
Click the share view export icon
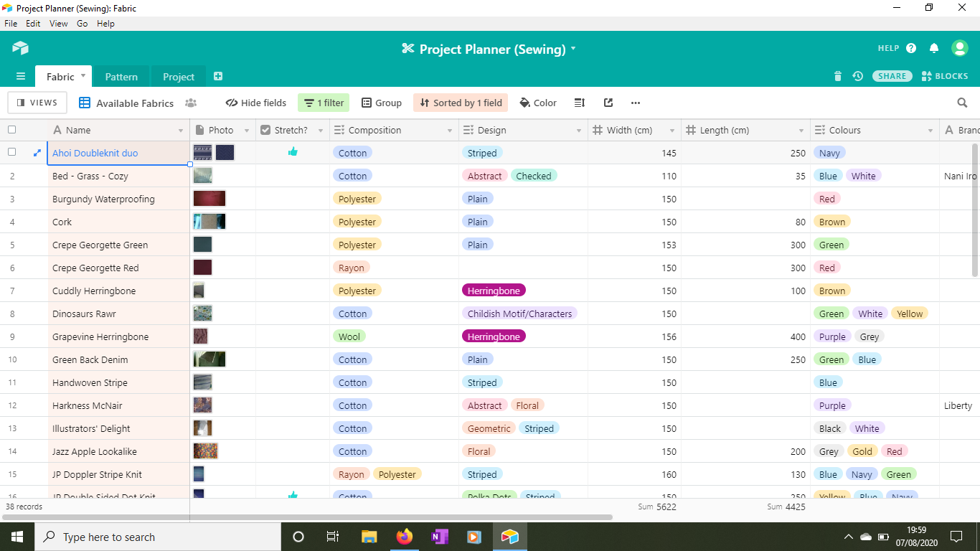point(608,103)
